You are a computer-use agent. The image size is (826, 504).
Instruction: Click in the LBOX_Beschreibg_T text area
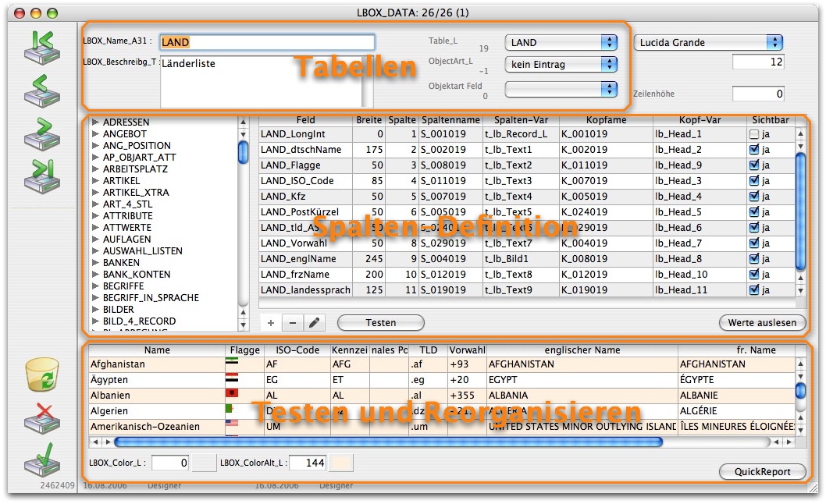[262, 82]
